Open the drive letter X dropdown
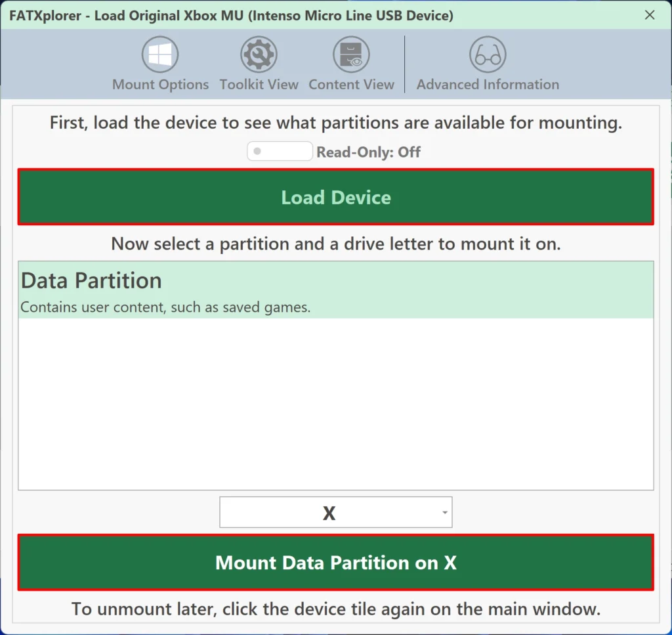Screen dimensions: 672x635 [335, 512]
